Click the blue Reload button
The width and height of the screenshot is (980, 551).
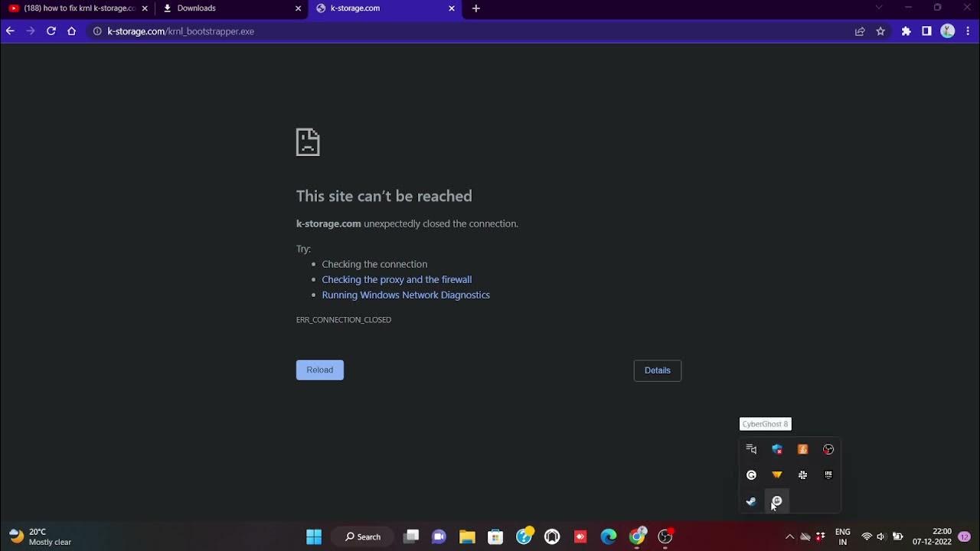320,370
